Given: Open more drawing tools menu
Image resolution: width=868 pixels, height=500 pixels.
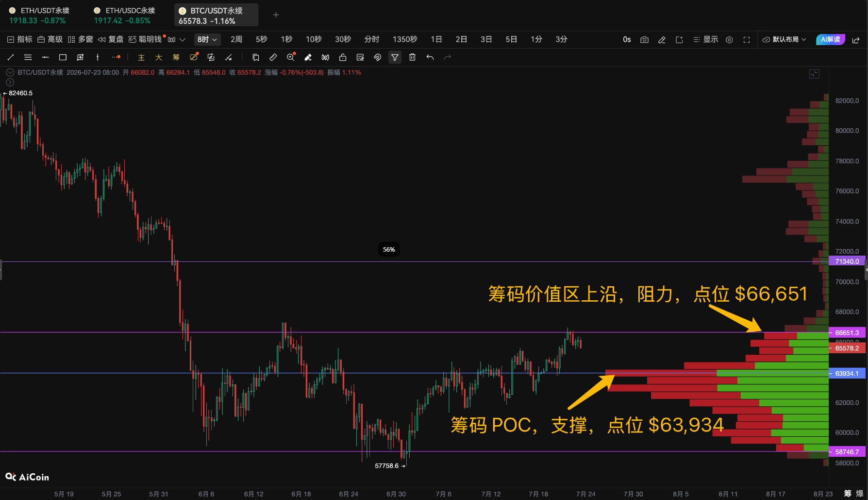Looking at the screenshot, I should tap(116, 57).
